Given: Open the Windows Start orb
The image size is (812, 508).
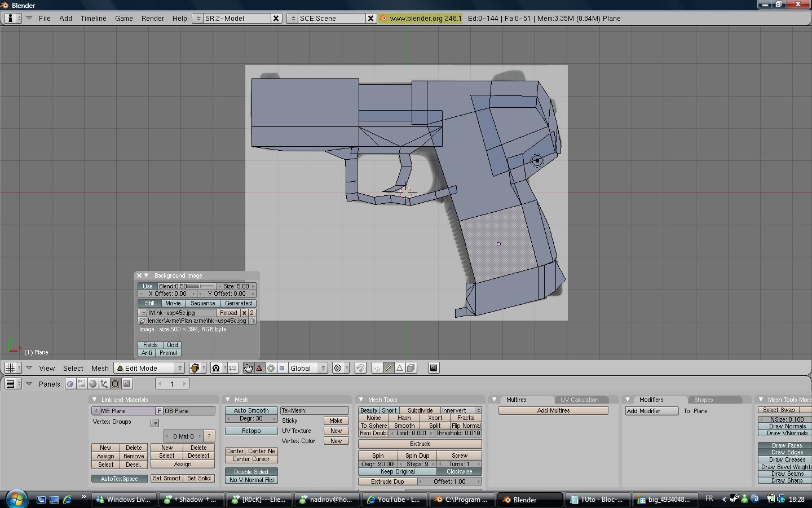Looking at the screenshot, I should tap(16, 499).
